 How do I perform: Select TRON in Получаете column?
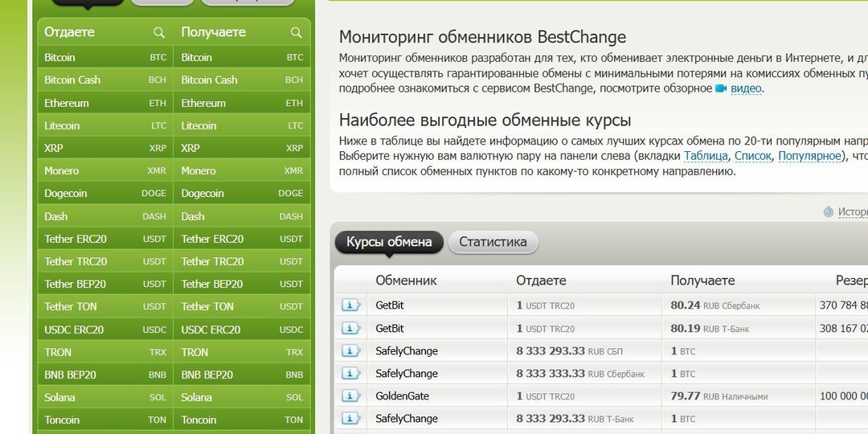[x=242, y=353]
